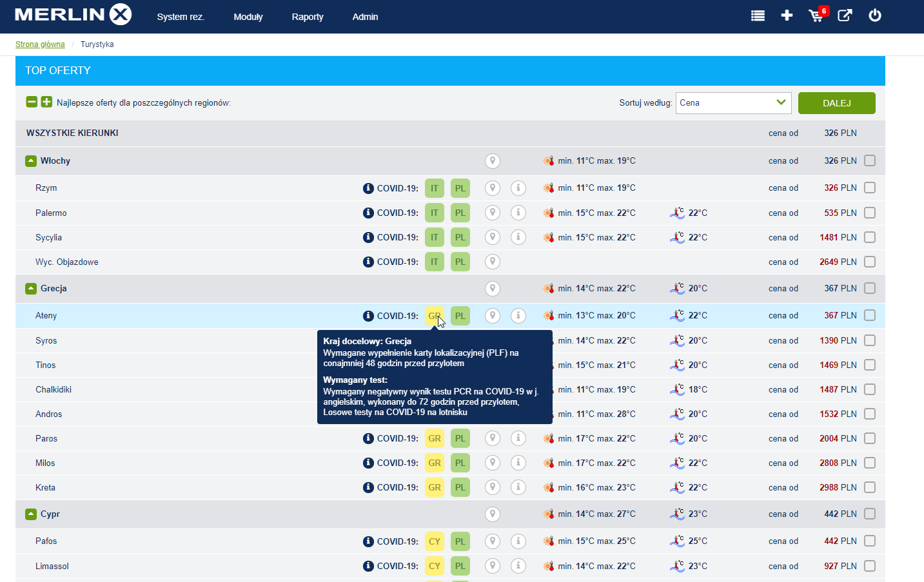Open the Raporty menu
The image size is (924, 582).
(308, 17)
